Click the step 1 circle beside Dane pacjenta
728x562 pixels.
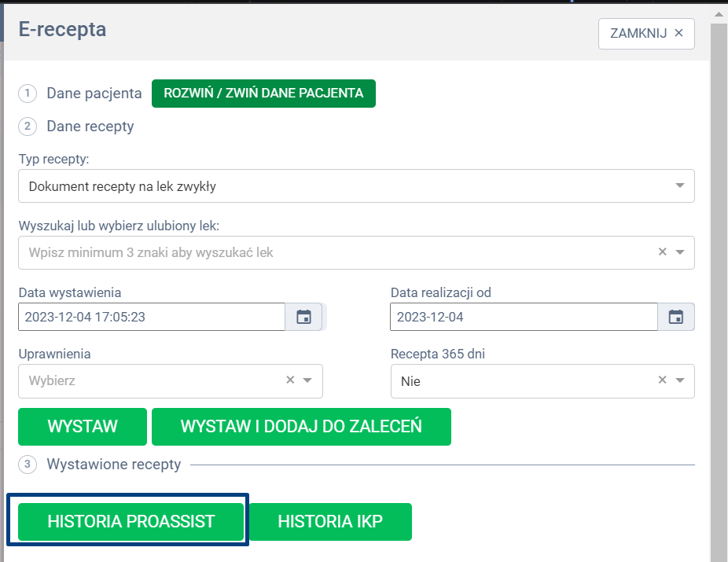28,94
